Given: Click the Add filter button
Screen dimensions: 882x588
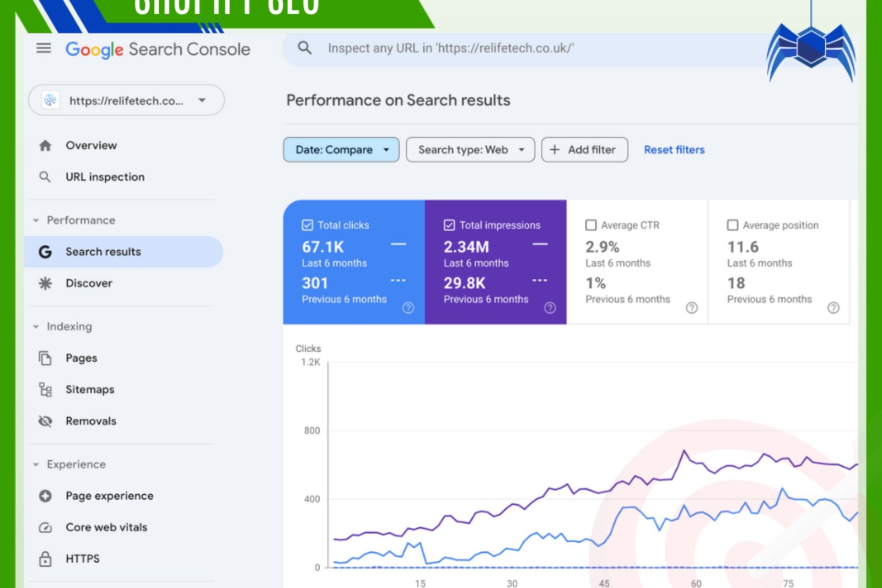Looking at the screenshot, I should 584,150.
